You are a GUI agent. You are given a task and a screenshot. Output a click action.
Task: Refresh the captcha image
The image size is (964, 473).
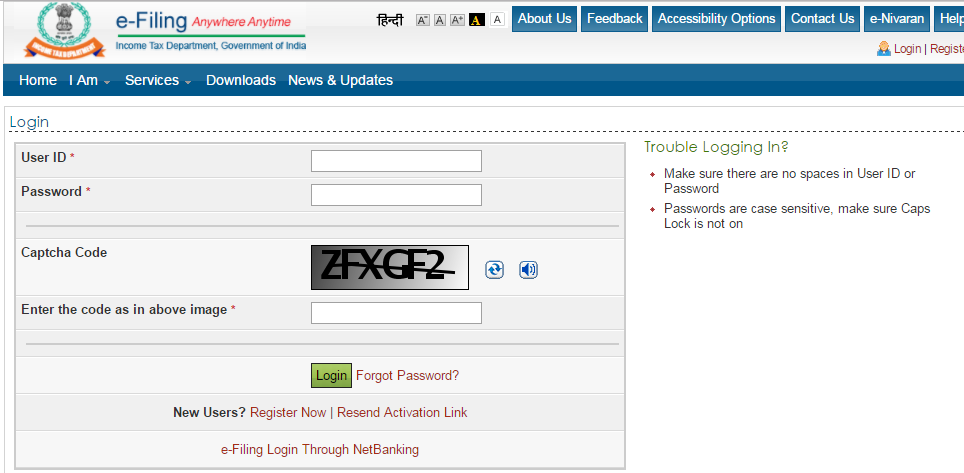click(494, 269)
